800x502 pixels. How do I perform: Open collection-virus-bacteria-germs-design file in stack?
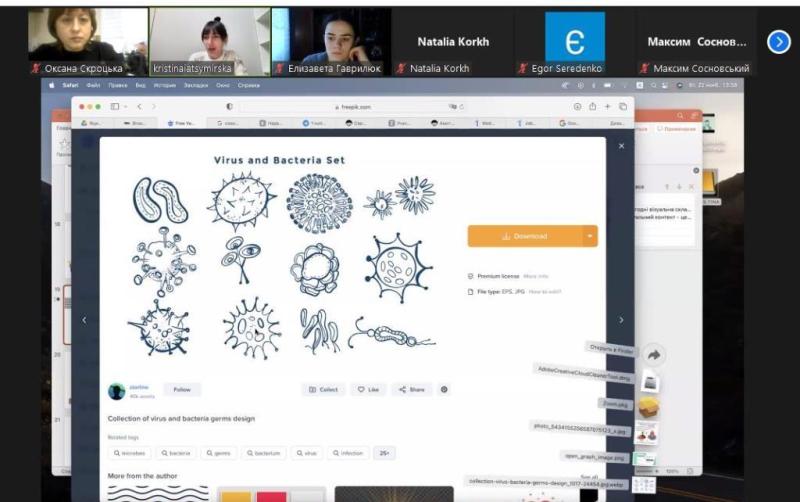[x=643, y=485]
